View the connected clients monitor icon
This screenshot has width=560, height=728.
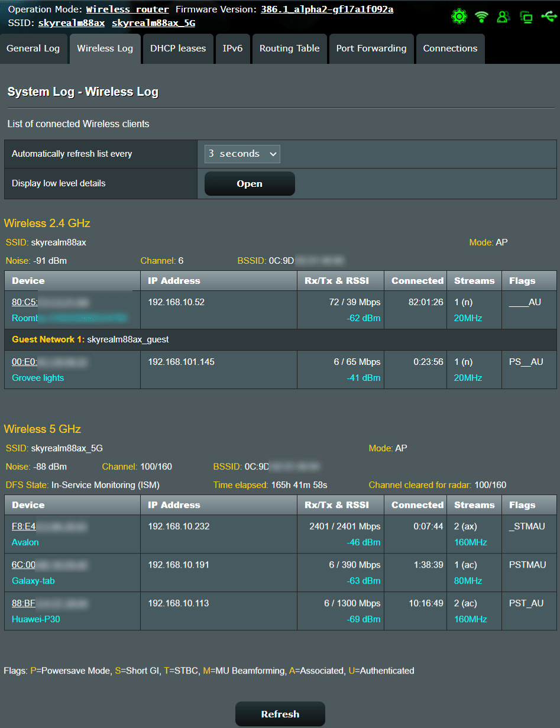pyautogui.click(x=526, y=17)
